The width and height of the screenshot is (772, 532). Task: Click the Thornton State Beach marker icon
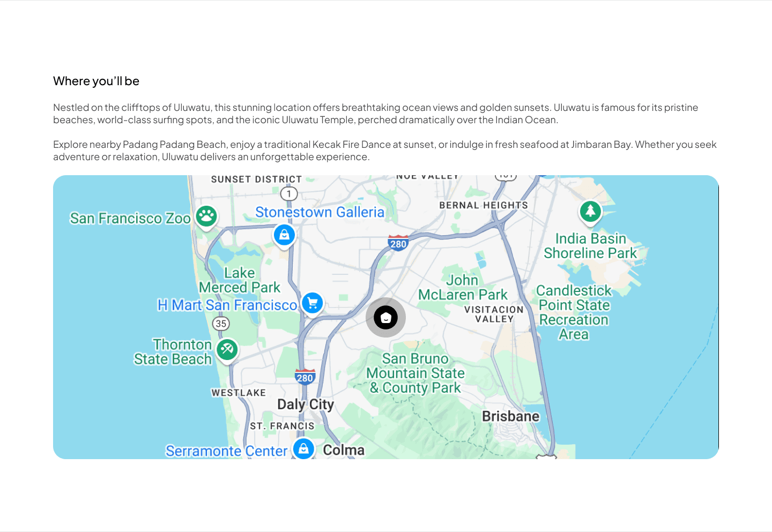click(227, 350)
